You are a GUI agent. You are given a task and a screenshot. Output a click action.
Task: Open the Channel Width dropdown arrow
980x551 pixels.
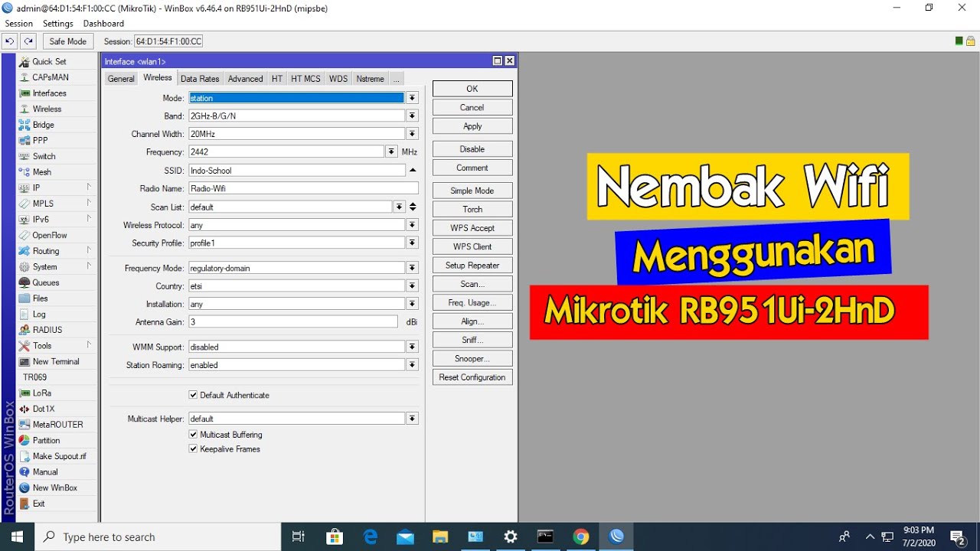[x=413, y=134]
